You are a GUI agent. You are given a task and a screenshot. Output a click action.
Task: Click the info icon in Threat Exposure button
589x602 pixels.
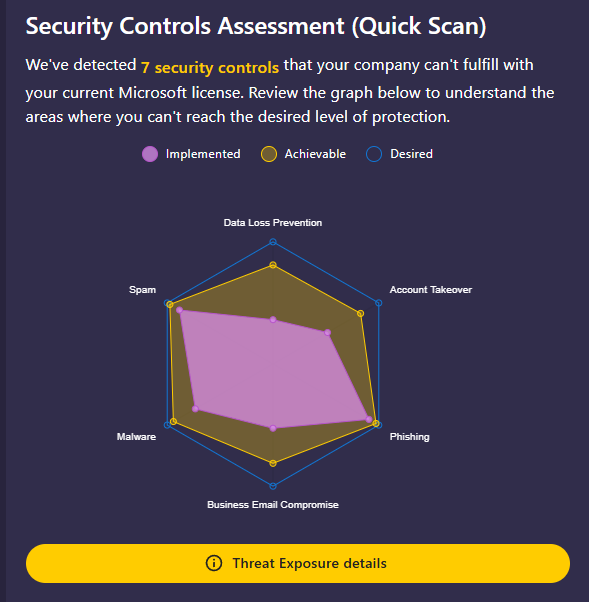pyautogui.click(x=214, y=563)
